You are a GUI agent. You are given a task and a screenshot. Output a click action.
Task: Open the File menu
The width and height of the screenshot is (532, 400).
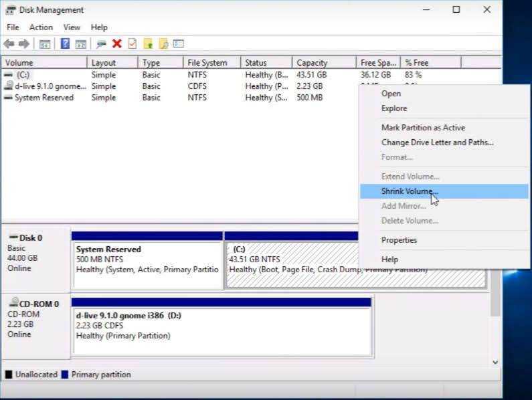pos(13,27)
